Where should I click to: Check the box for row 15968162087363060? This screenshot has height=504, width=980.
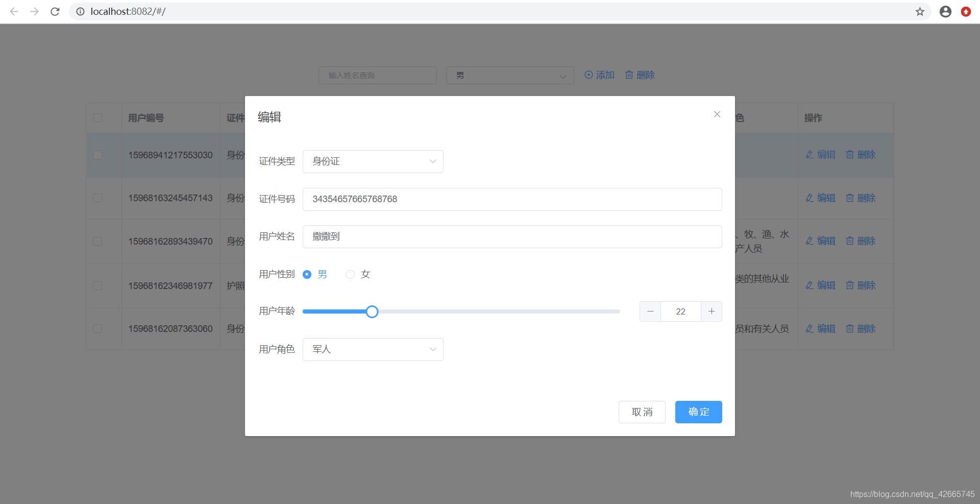click(x=97, y=328)
